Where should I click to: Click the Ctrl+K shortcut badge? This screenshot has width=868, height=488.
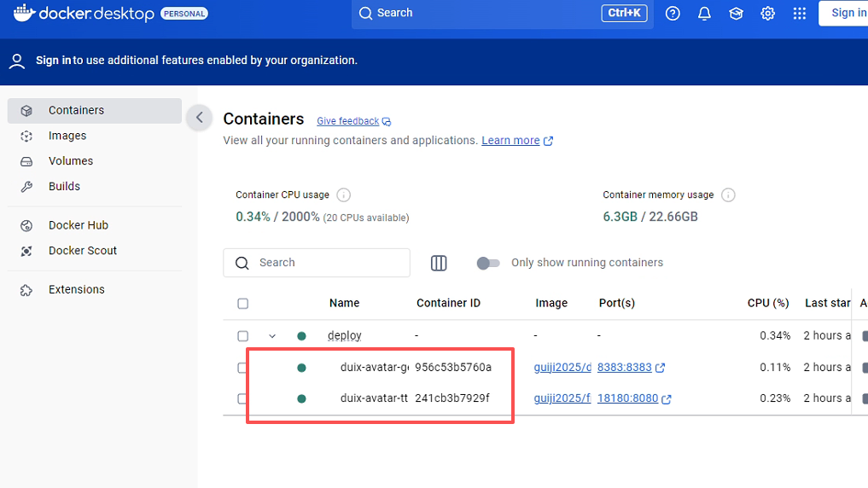coord(624,13)
